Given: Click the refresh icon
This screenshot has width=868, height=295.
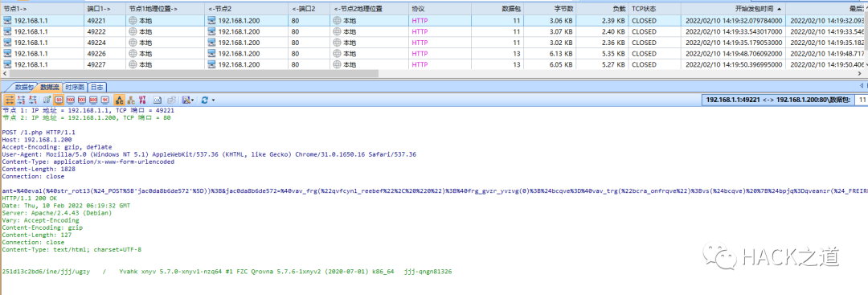Looking at the screenshot, I should coord(205,100).
